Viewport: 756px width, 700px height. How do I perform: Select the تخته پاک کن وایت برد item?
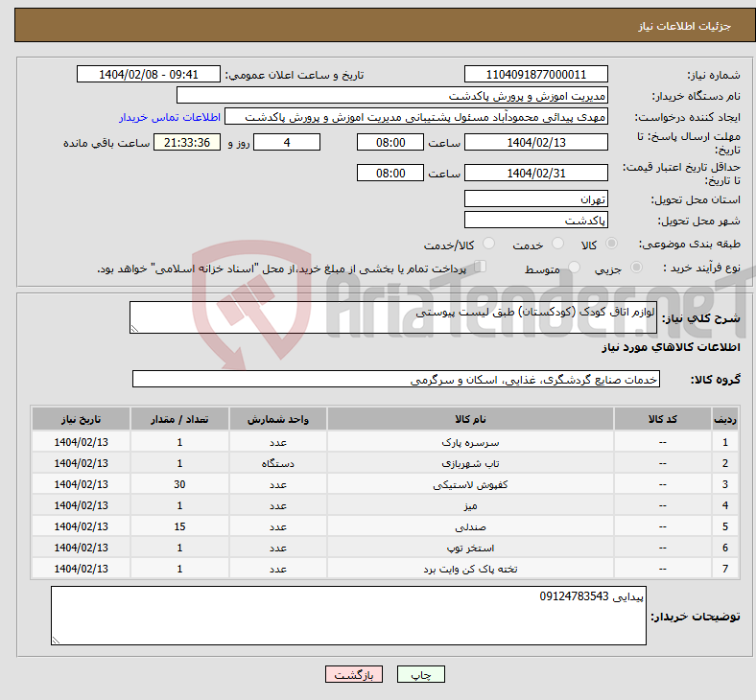(470, 569)
